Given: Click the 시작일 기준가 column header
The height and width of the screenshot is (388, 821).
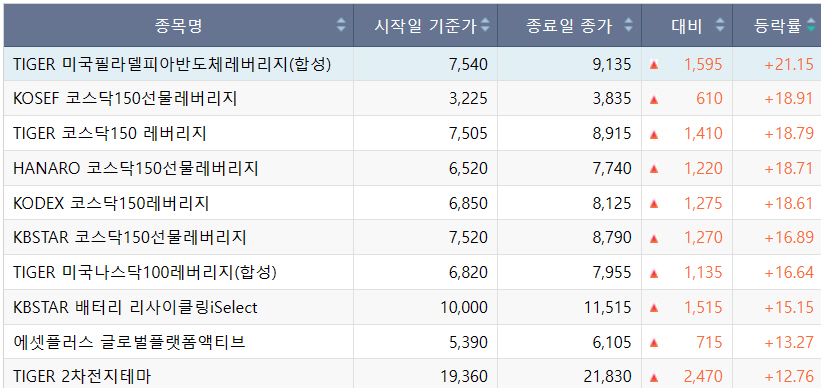Looking at the screenshot, I should click(x=426, y=25).
